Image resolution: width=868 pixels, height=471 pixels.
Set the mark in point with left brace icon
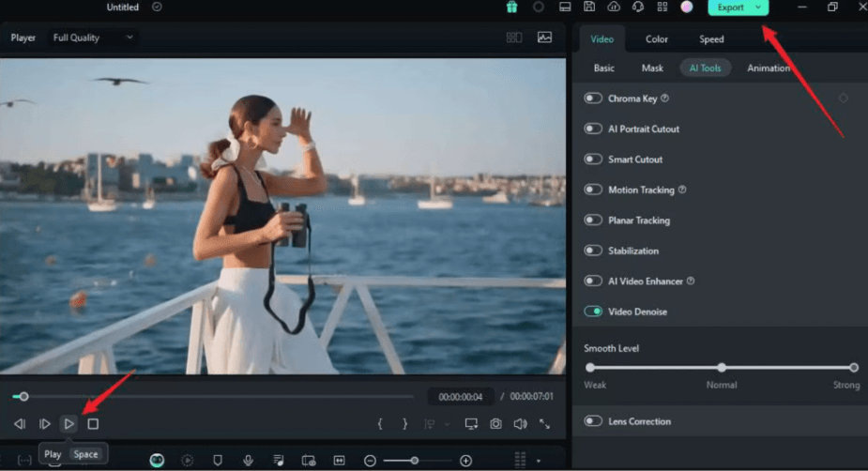tap(380, 424)
